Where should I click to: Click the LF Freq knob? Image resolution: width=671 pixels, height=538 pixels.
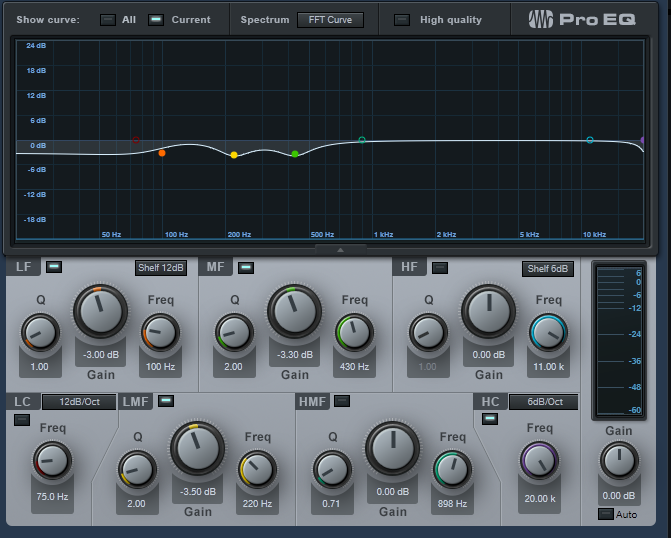point(160,333)
